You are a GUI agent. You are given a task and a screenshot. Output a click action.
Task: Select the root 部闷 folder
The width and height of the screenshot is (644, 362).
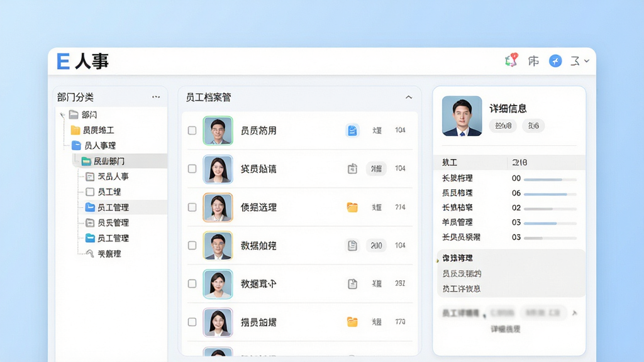point(82,114)
